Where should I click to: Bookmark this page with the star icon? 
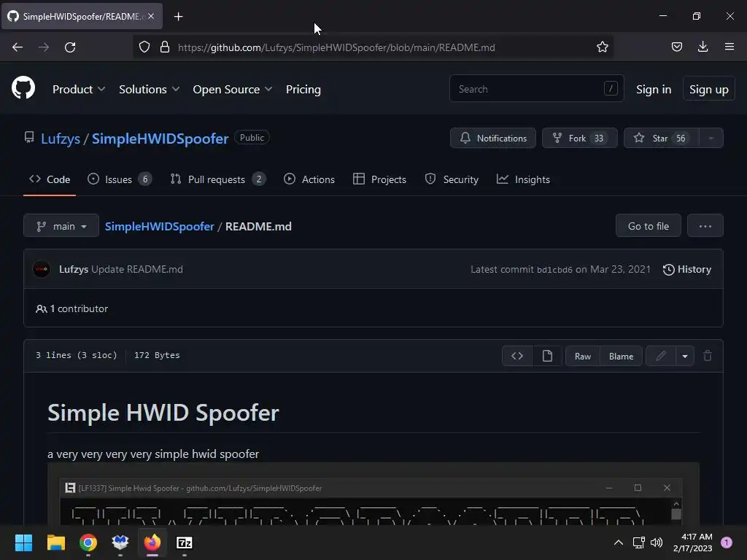tap(602, 47)
